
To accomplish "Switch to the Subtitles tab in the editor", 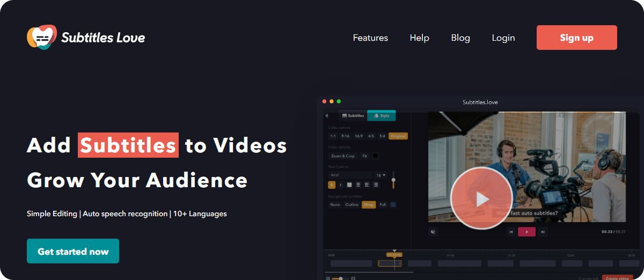I will 353,116.
